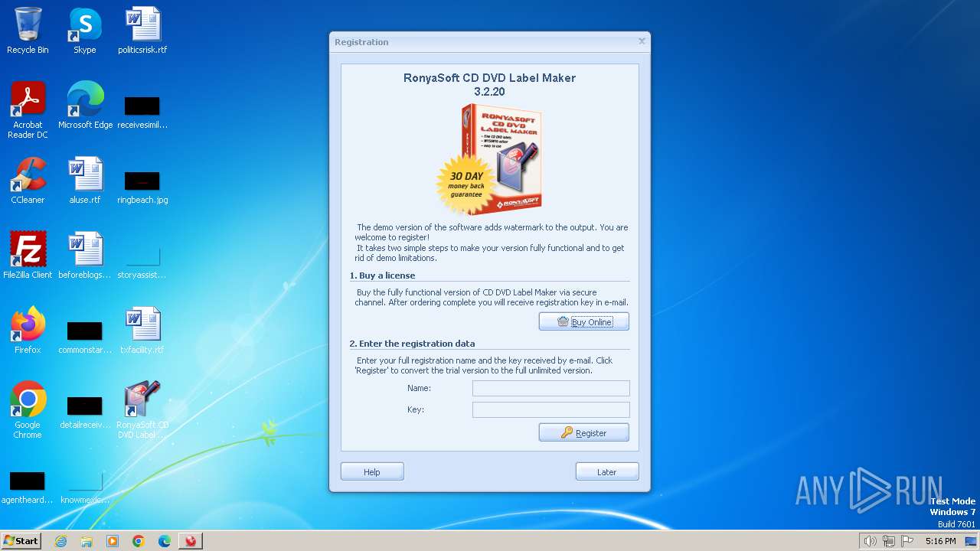Click the volume tray icon
Viewport: 980px width, 551px height.
pyautogui.click(x=870, y=541)
